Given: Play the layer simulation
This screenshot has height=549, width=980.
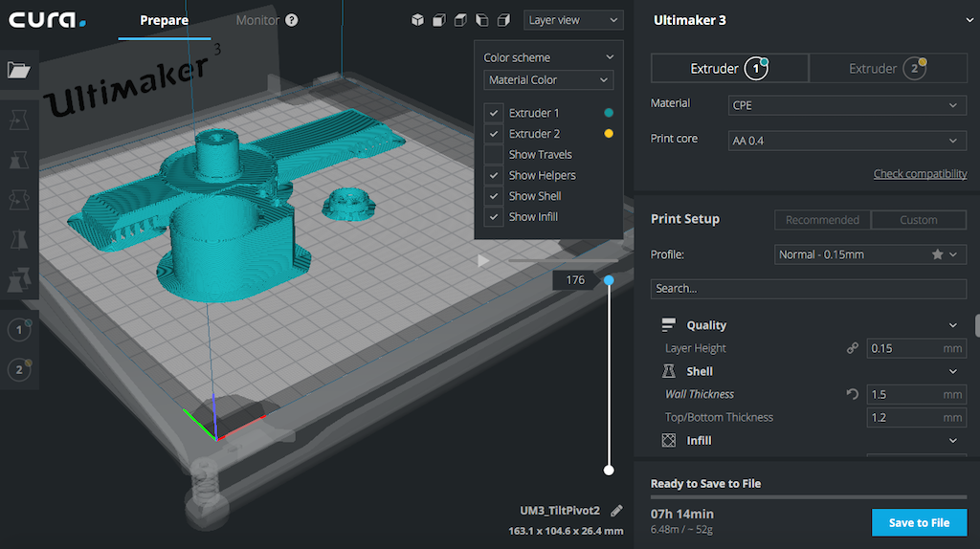Looking at the screenshot, I should tap(483, 260).
